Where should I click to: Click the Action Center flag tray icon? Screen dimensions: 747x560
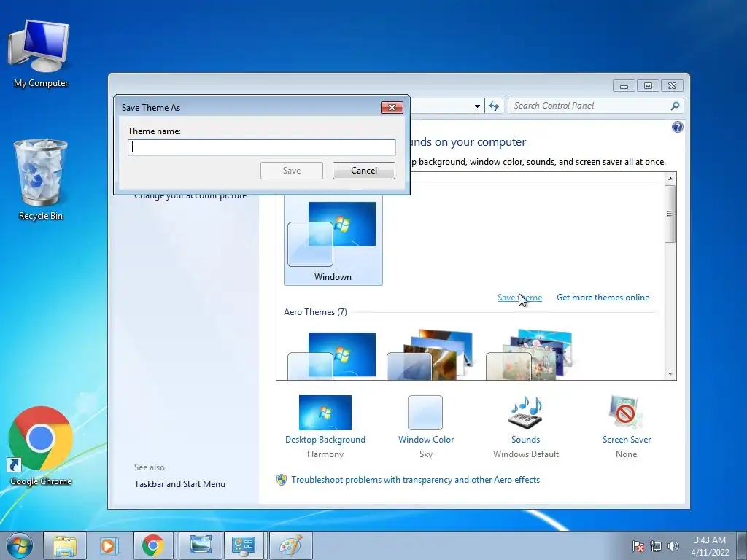pos(638,546)
